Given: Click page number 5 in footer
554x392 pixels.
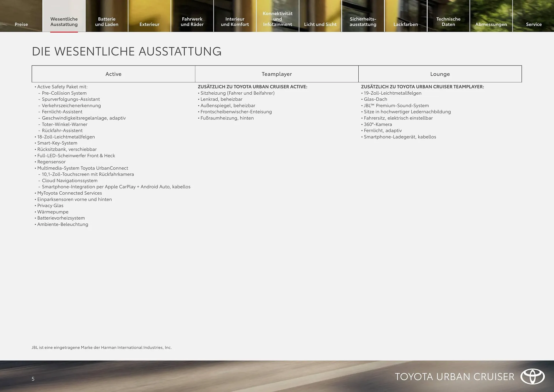Looking at the screenshot, I should coord(33,379).
